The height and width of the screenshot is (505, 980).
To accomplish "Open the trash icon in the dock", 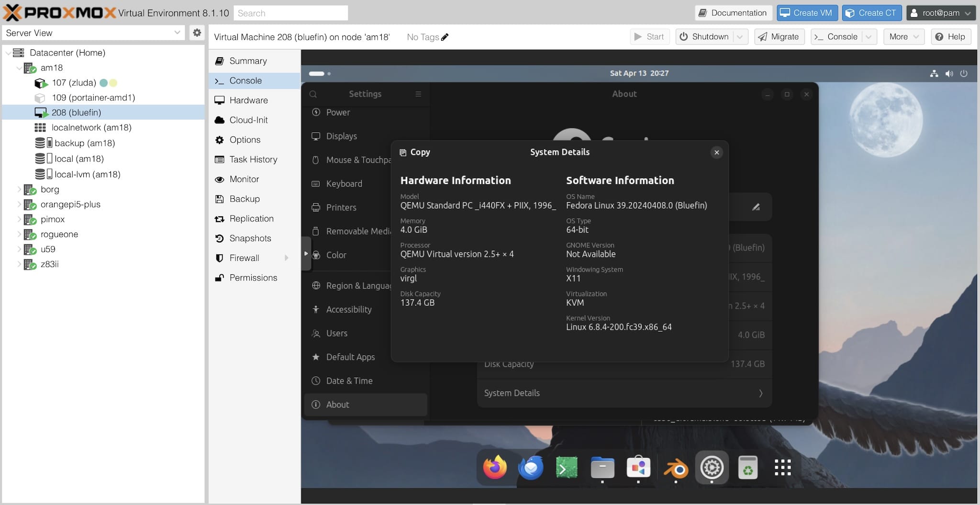I will click(x=747, y=468).
